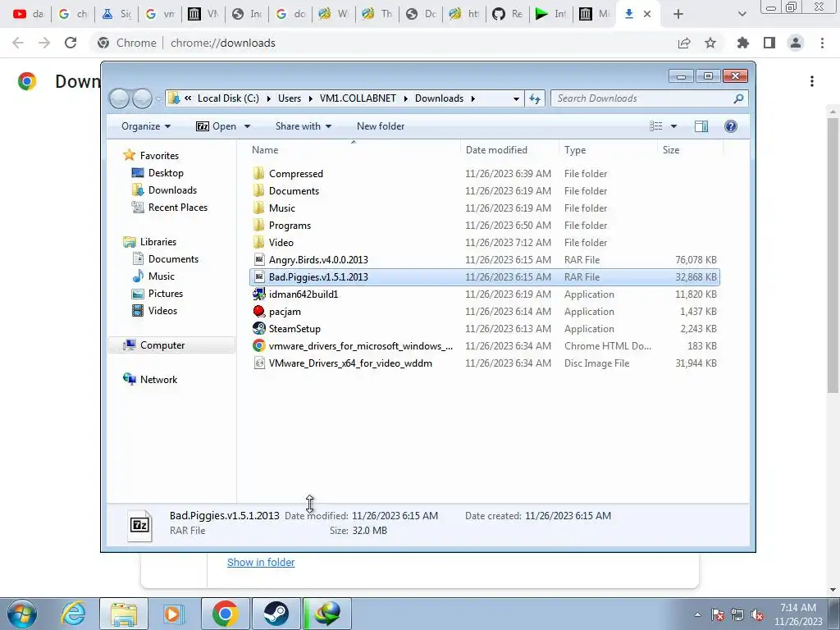Change view using the view icon

point(655,126)
